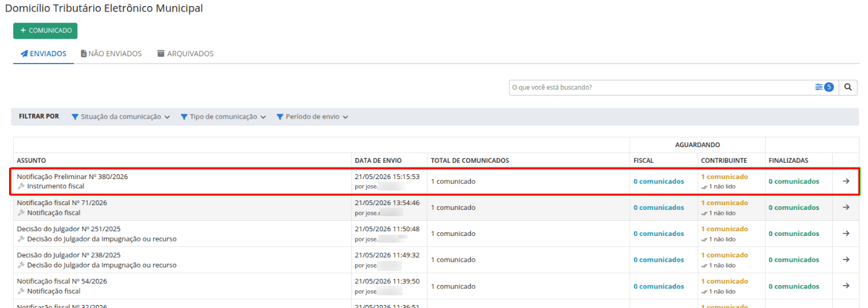The image size is (868, 308).
Task: Click the pin icon beside Instrumento fiscal
Action: [x=21, y=186]
